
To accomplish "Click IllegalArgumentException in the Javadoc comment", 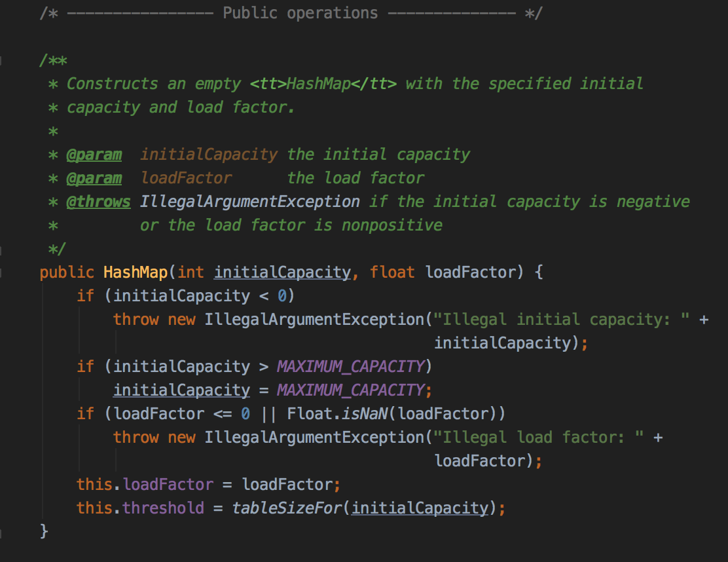I will [x=249, y=202].
